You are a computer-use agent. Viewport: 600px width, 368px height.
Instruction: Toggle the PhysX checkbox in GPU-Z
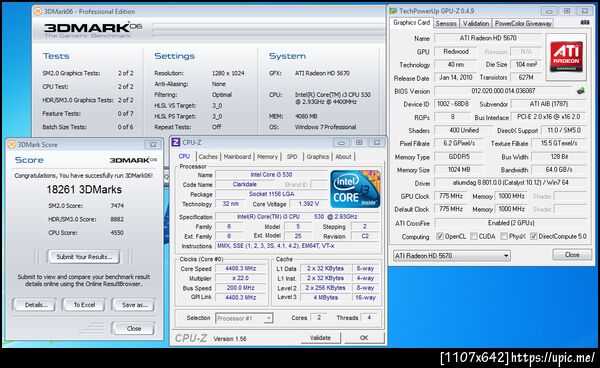[504, 236]
